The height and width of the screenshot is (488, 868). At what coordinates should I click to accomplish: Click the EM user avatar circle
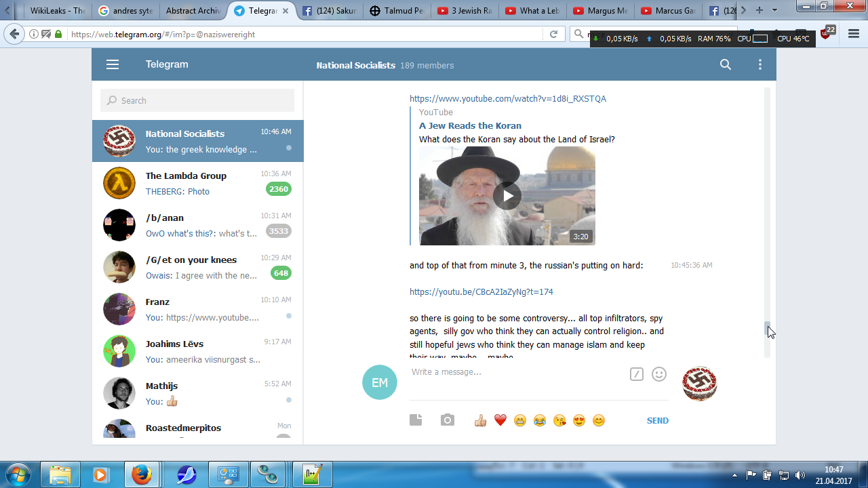pyautogui.click(x=380, y=382)
